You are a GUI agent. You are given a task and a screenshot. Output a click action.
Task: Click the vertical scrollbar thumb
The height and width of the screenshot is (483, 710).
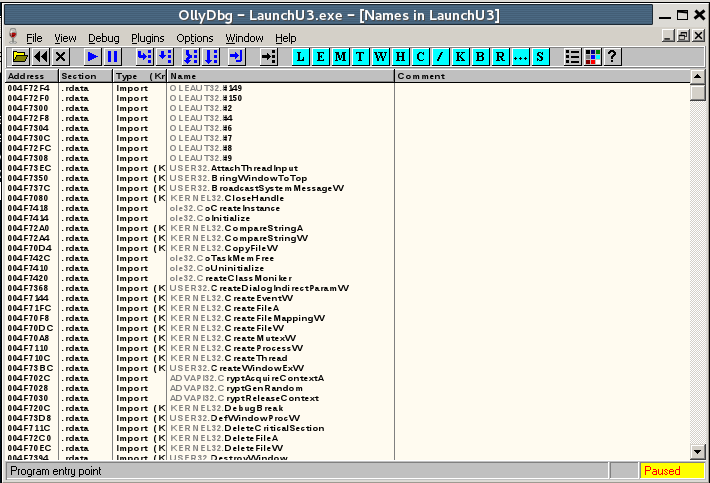point(697,92)
